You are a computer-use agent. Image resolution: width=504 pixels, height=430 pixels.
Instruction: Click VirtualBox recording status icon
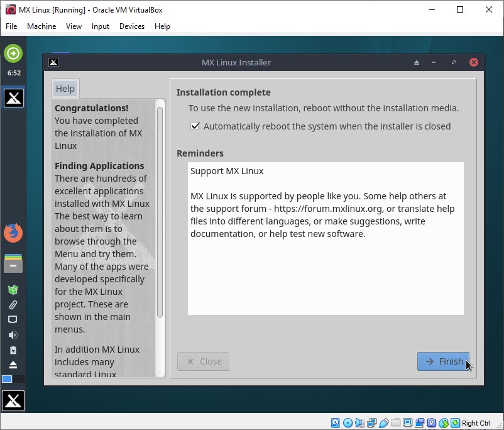419,422
